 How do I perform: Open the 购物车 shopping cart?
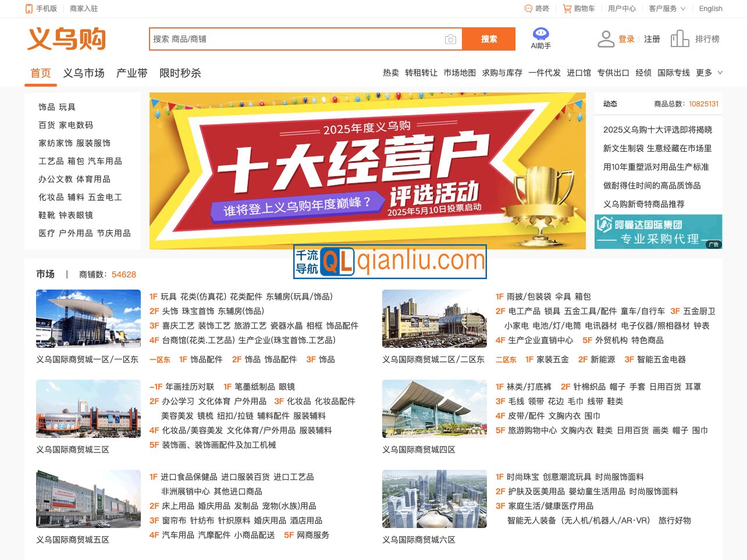(x=578, y=9)
